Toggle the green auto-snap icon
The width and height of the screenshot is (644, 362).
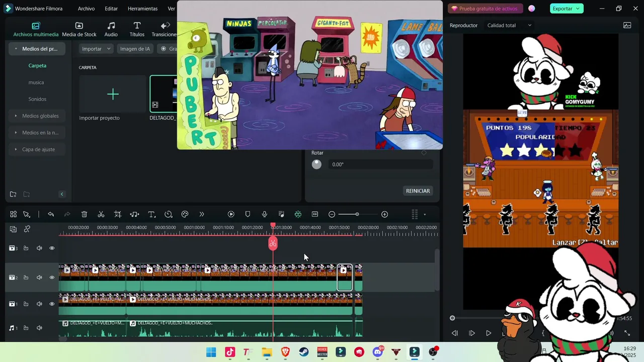tap(298, 214)
